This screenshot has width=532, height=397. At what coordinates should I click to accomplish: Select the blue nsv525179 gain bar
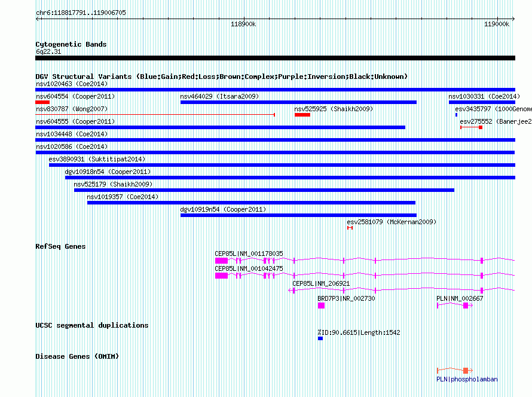[264, 190]
